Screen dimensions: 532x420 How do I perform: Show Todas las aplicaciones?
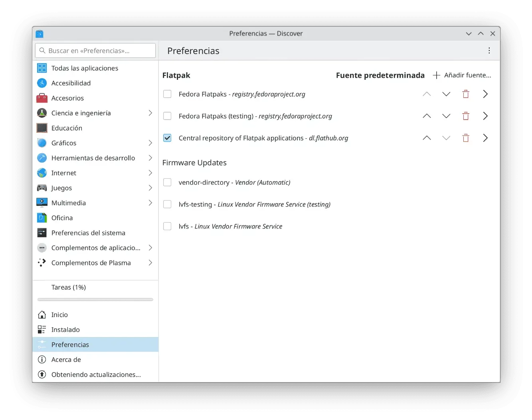[x=95, y=68]
